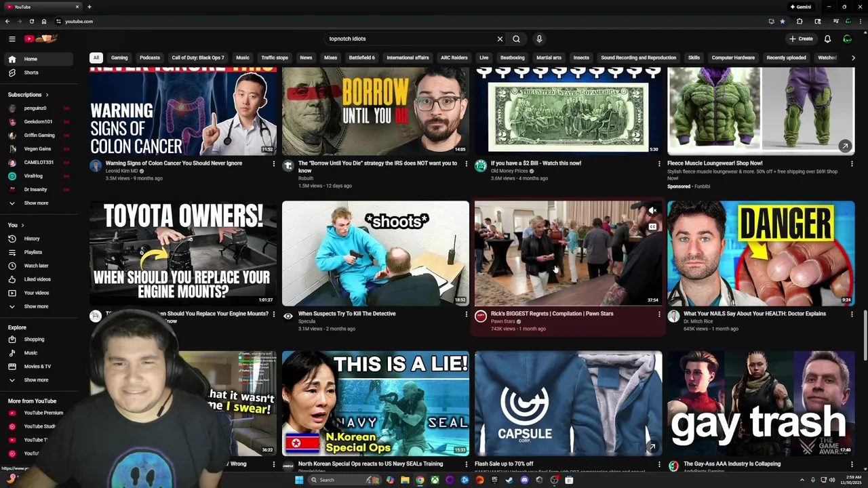Open History in sidebar
The width and height of the screenshot is (868, 488).
[x=39, y=239]
